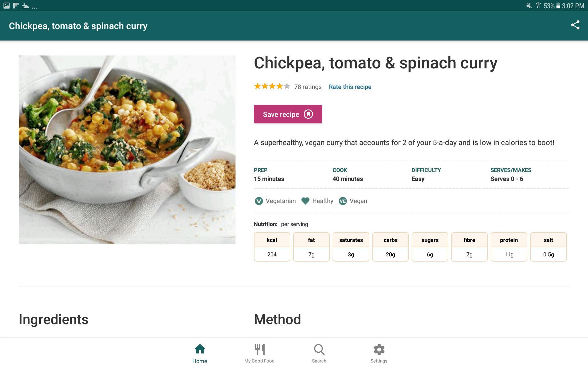This screenshot has width=588, height=368.
Task: Click the bookmark icon on Save recipe
Action: 308,114
